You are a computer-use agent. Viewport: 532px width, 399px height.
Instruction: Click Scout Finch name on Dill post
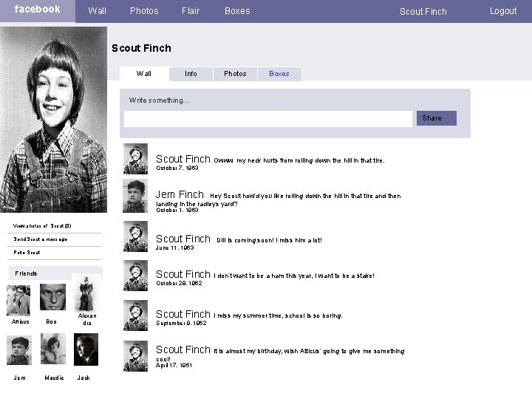pos(183,239)
